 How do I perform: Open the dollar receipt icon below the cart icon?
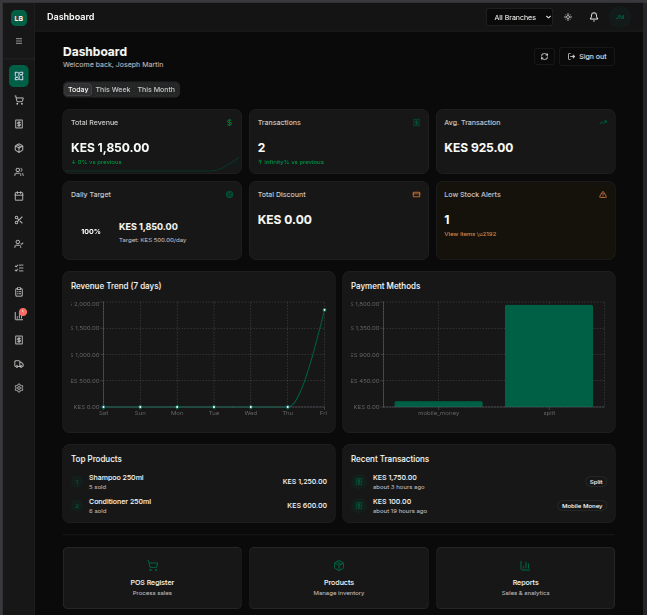[x=19, y=124]
